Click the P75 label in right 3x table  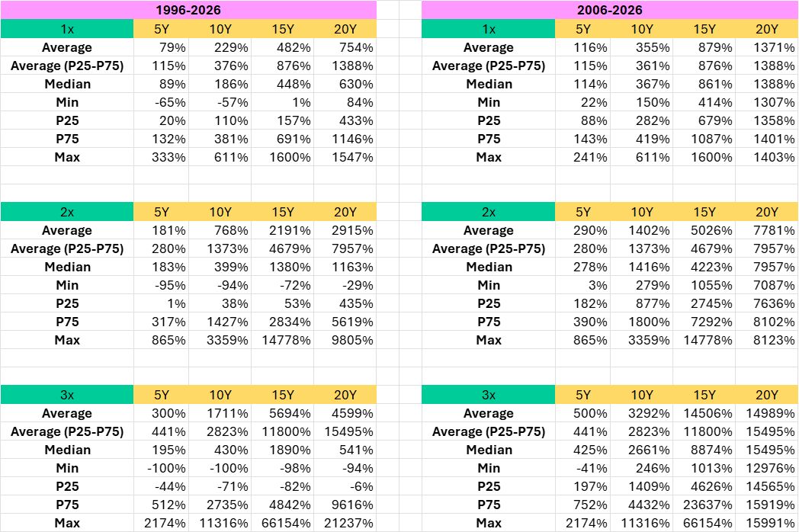coord(488,505)
